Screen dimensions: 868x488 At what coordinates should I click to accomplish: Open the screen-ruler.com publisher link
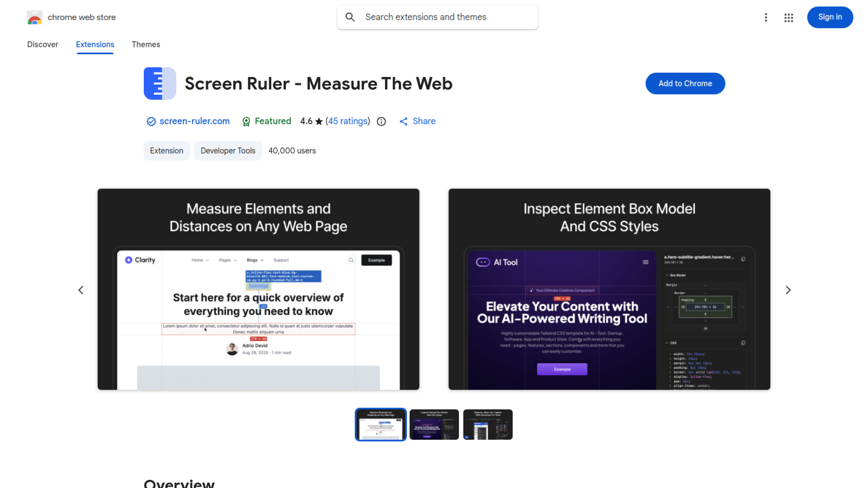pyautogui.click(x=194, y=121)
